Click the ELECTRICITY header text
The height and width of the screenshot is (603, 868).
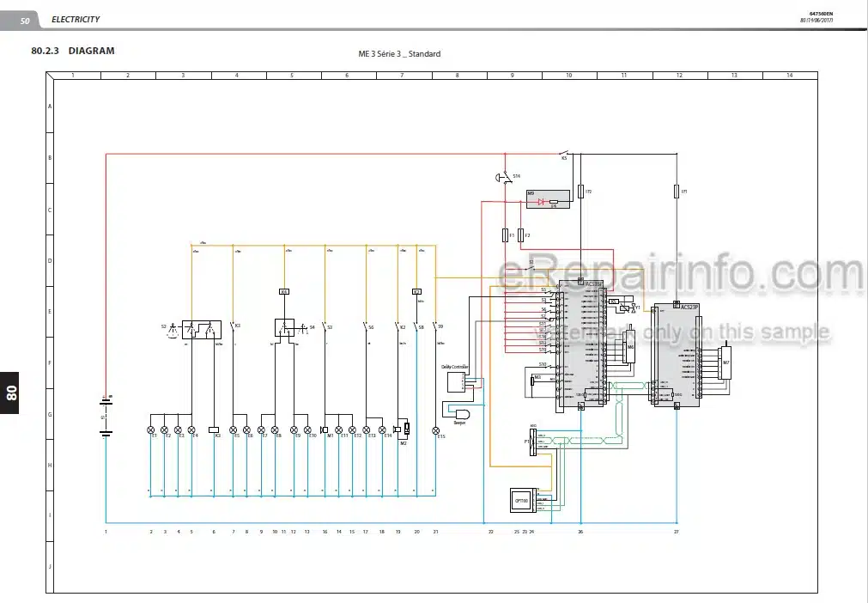coord(76,20)
